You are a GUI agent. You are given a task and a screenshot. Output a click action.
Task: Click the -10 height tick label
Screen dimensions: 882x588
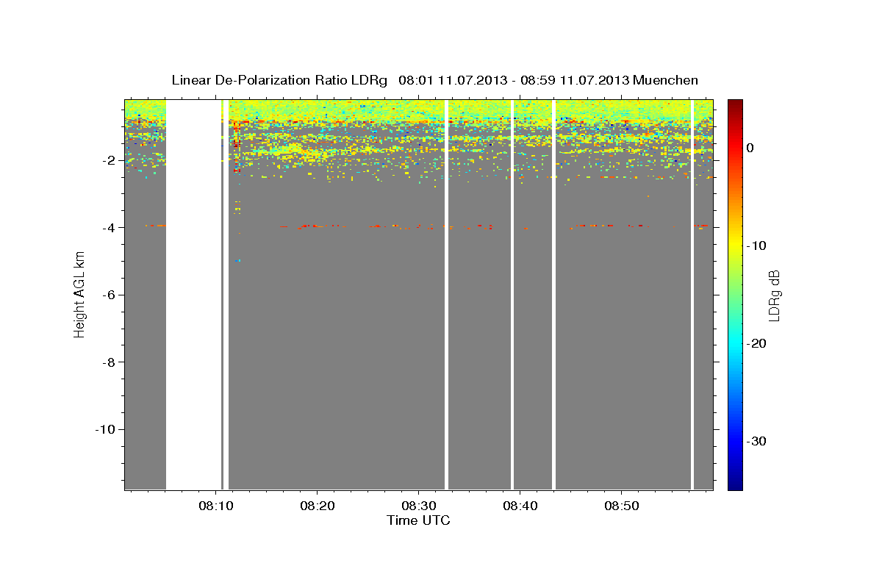pyautogui.click(x=107, y=429)
